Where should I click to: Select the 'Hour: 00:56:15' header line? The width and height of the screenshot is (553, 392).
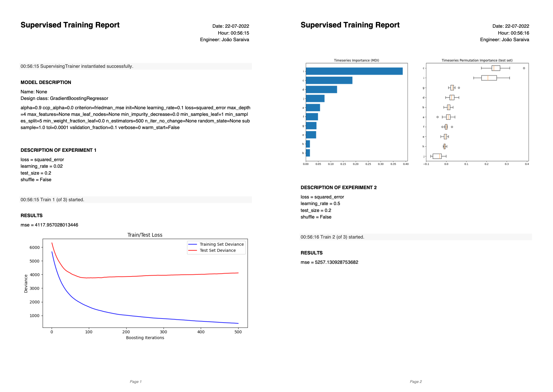point(234,33)
